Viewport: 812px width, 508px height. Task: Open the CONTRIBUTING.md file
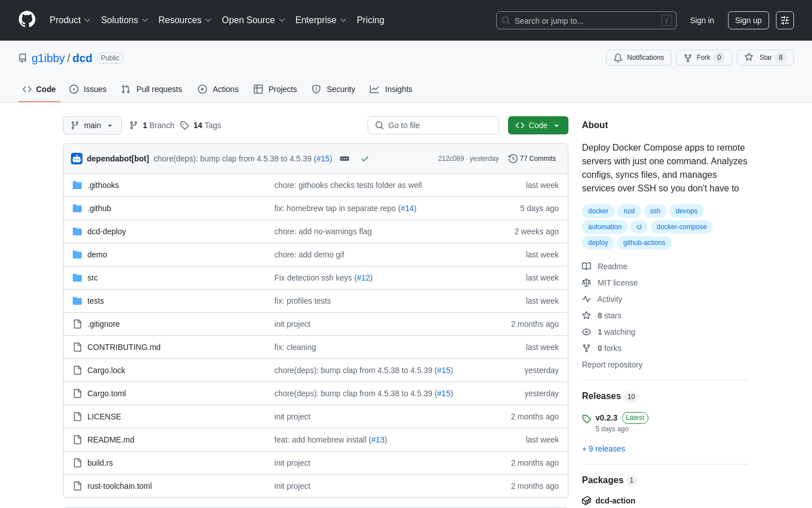(124, 347)
